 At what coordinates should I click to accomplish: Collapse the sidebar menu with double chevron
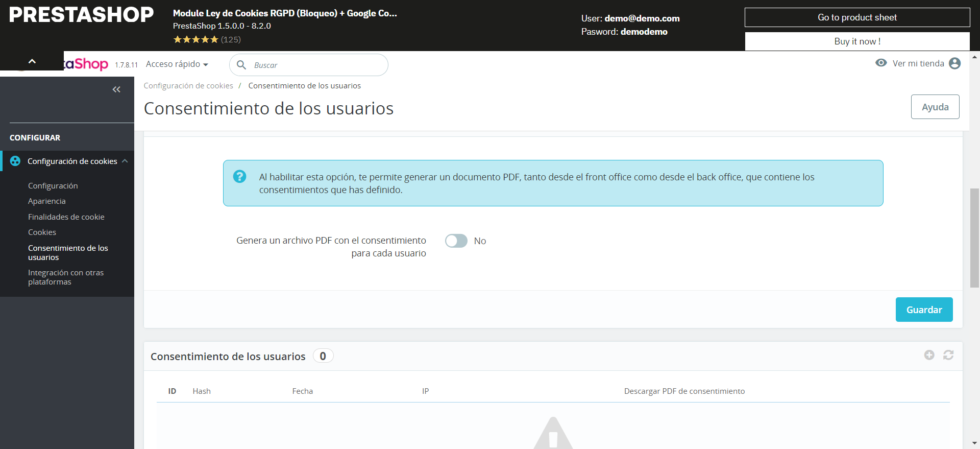[116, 89]
